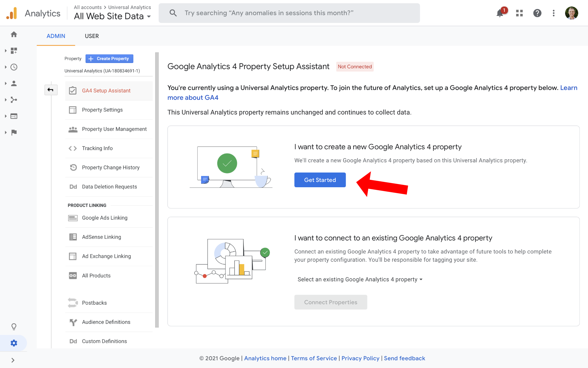Open the Terms of Service link
The height and width of the screenshot is (368, 588).
(314, 358)
